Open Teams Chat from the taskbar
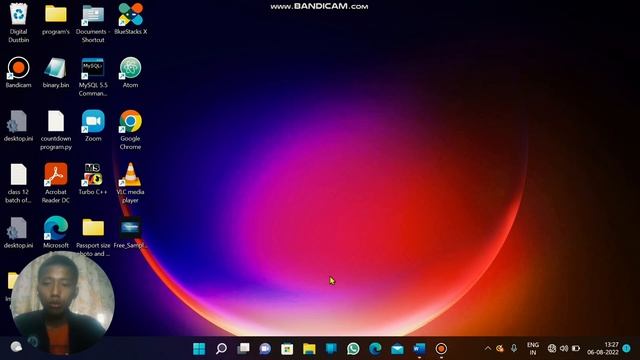 [x=265, y=349]
